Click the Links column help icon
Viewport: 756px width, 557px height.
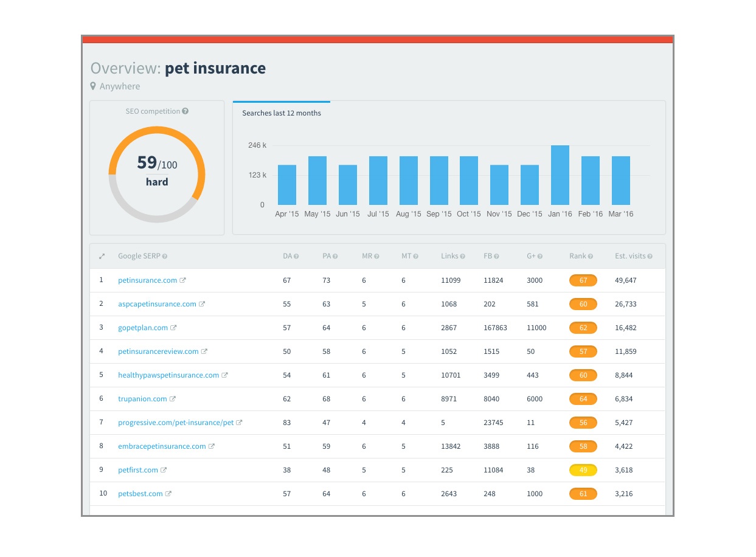pyautogui.click(x=463, y=257)
